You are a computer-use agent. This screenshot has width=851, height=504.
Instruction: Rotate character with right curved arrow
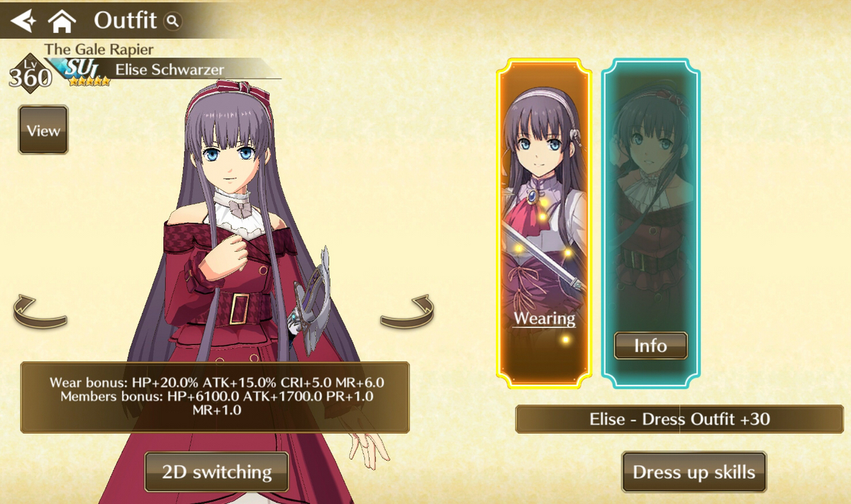pos(407,313)
